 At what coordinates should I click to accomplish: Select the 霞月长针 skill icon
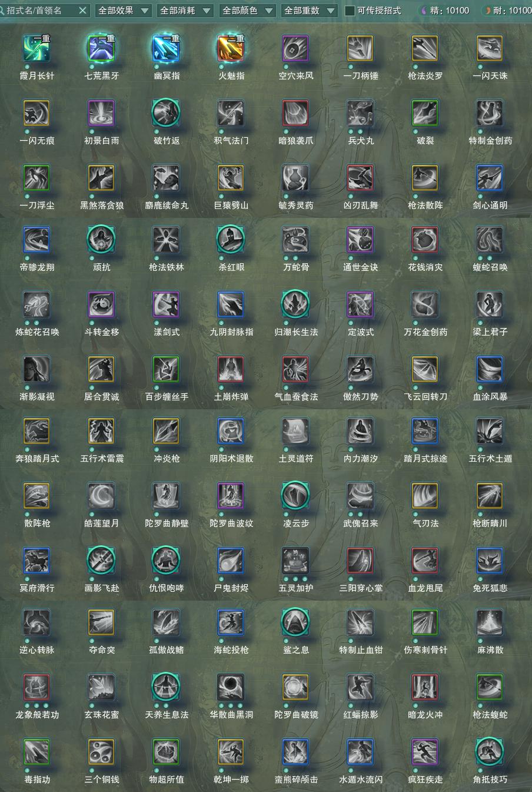[37, 49]
